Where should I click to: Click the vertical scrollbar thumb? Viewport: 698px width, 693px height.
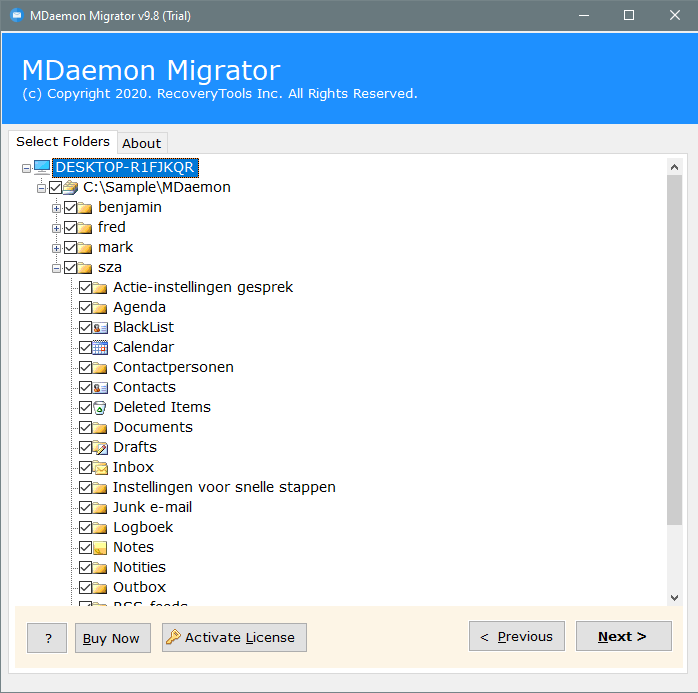click(x=674, y=350)
